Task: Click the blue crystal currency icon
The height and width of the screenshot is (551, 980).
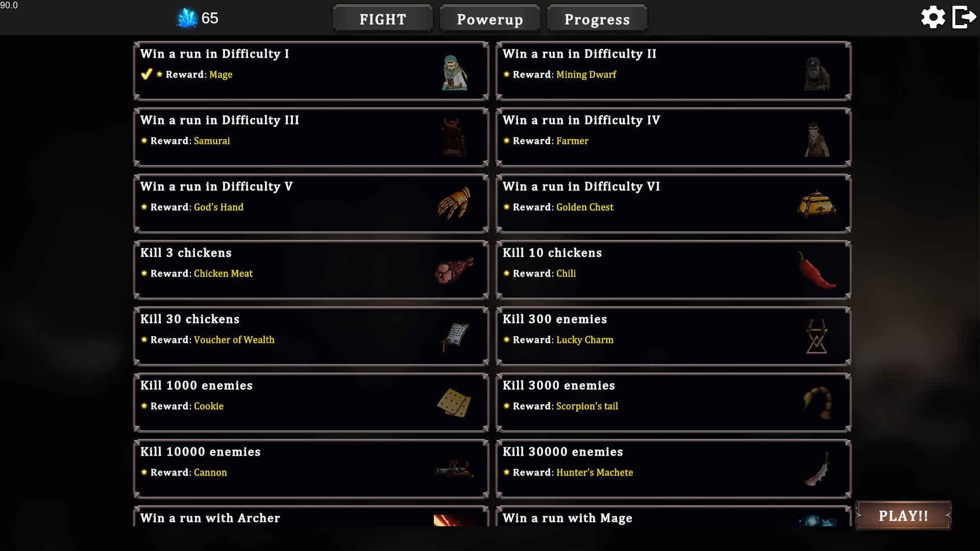Action: click(x=187, y=18)
